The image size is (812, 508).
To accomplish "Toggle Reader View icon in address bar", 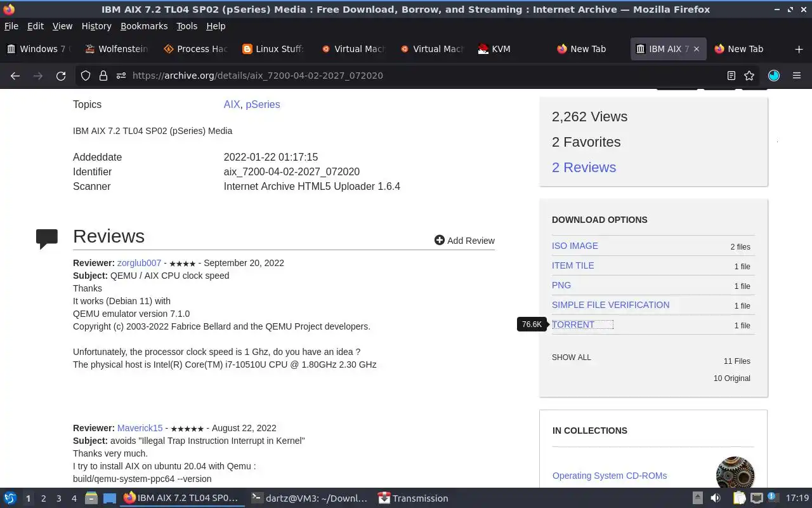I will pos(731,76).
